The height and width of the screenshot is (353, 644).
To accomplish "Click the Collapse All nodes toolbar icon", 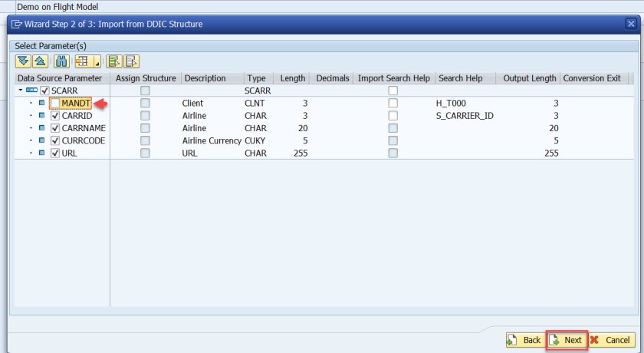I will point(40,61).
